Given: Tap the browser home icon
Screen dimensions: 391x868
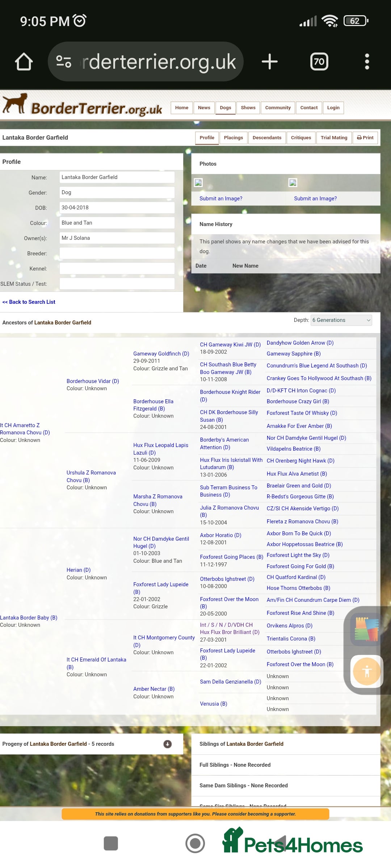Looking at the screenshot, I should click(x=24, y=62).
